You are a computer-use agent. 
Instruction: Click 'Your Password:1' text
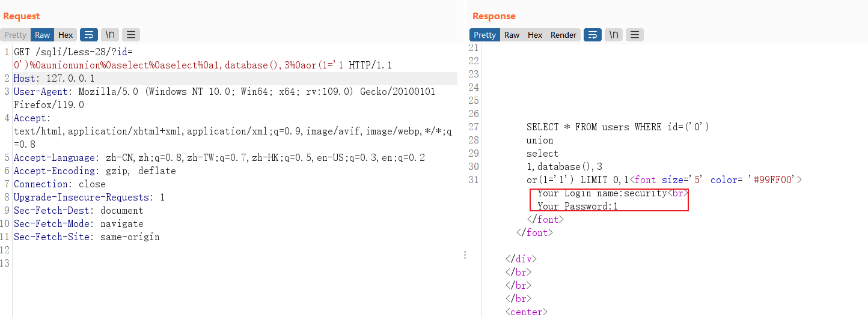[x=578, y=207]
